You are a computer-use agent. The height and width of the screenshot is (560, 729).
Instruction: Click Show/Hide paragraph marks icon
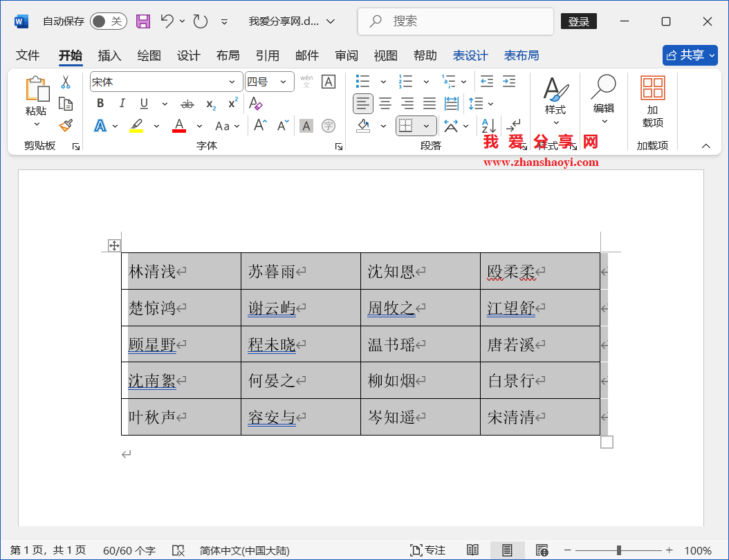tap(513, 126)
